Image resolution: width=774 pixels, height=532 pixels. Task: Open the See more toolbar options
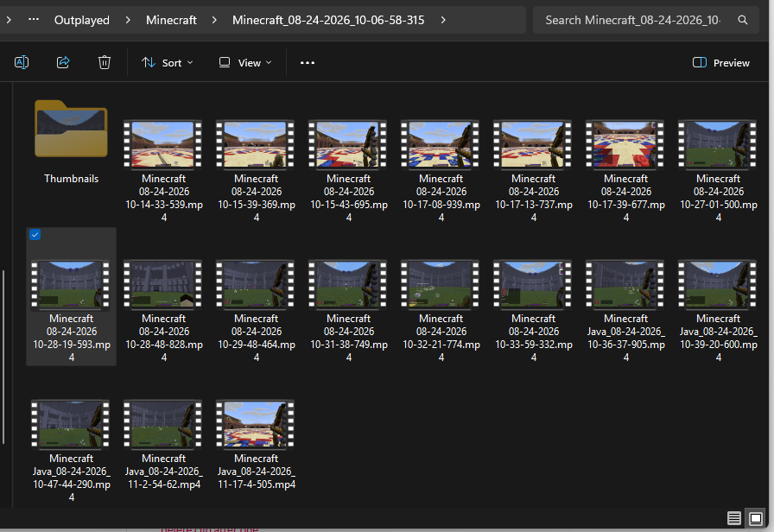click(307, 63)
